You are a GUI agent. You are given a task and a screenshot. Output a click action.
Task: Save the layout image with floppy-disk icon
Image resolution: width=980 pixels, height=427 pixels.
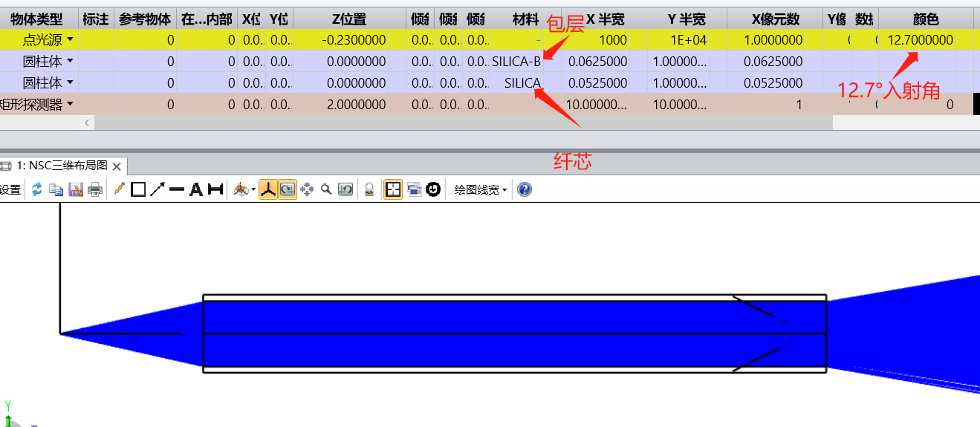tap(75, 189)
